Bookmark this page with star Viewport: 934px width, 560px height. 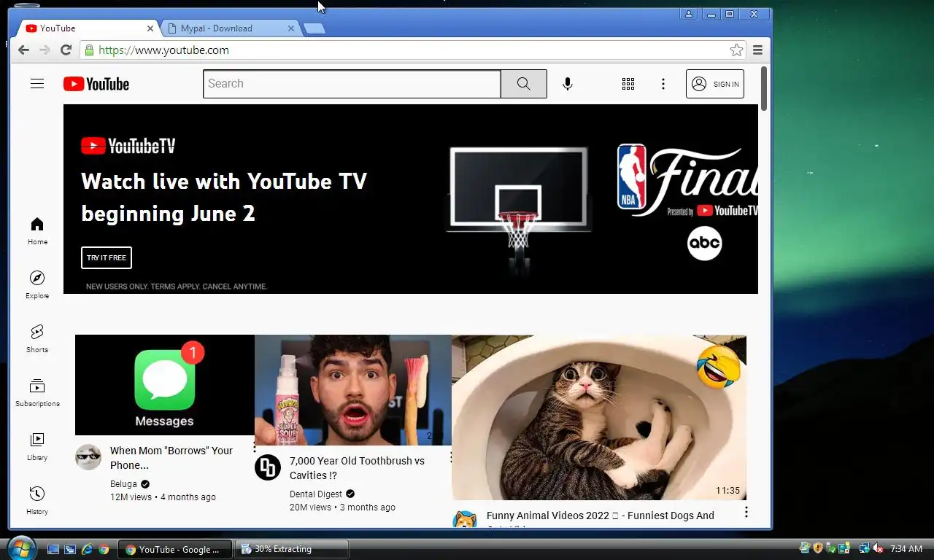coord(736,50)
